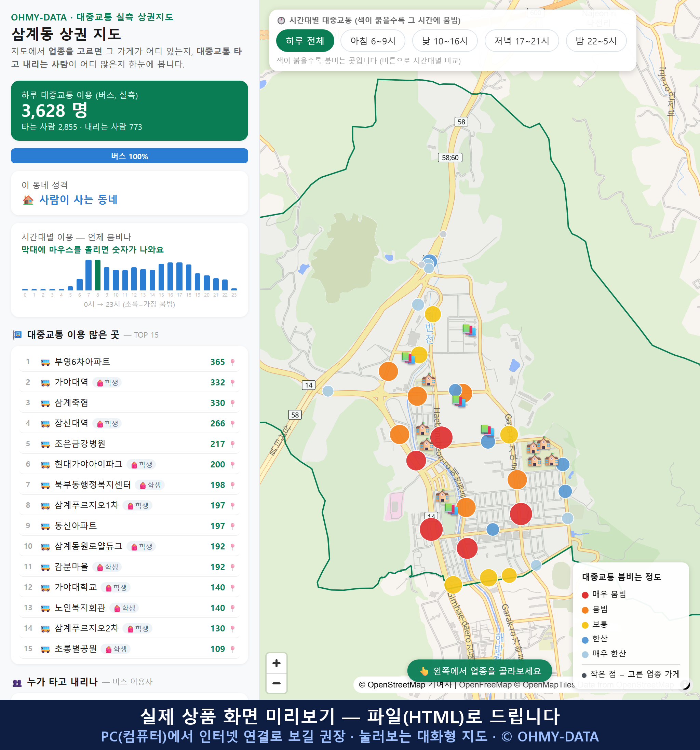Click the 사람이 사는 동네 character card
The height and width of the screenshot is (750, 700).
130,193
